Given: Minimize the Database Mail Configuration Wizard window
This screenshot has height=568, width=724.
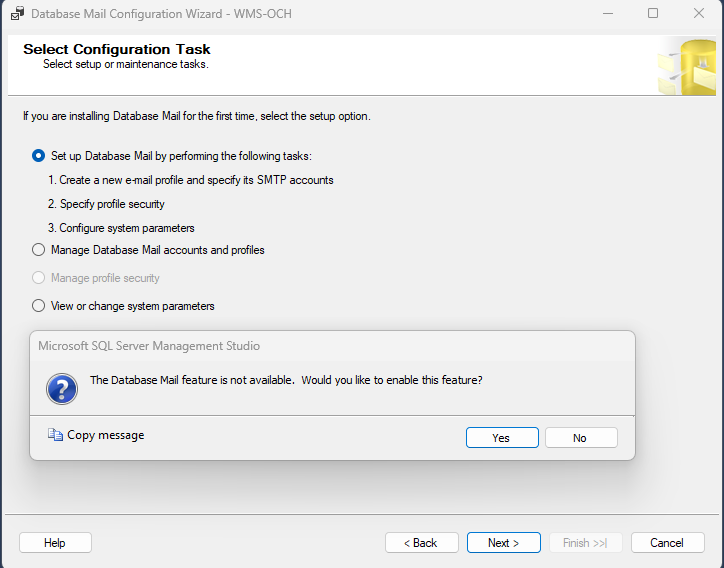Looking at the screenshot, I should point(607,14).
